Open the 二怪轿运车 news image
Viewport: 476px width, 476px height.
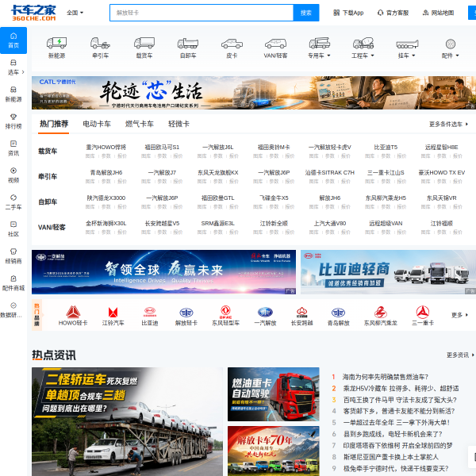pos(127,422)
